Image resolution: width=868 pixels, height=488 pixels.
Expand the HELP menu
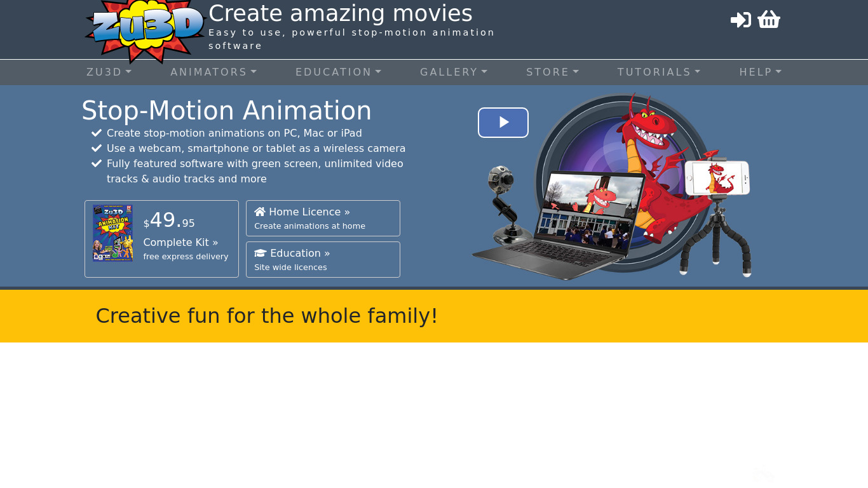[761, 72]
